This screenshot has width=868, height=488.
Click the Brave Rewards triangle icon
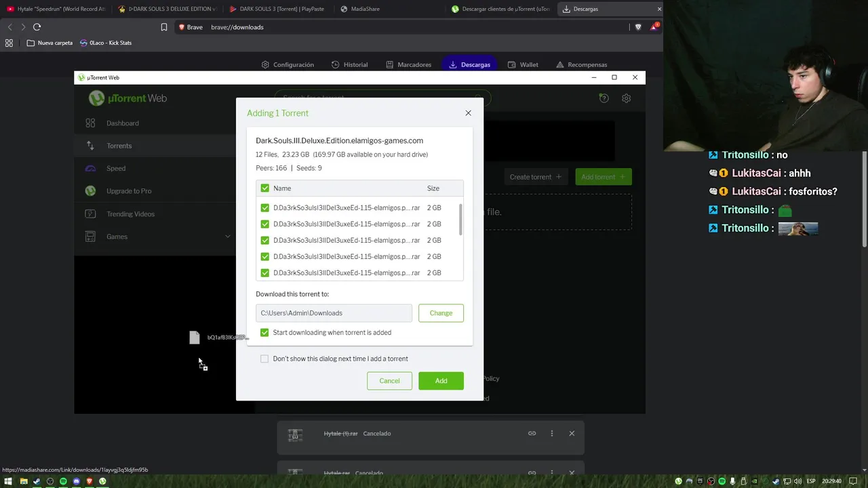[x=654, y=27]
